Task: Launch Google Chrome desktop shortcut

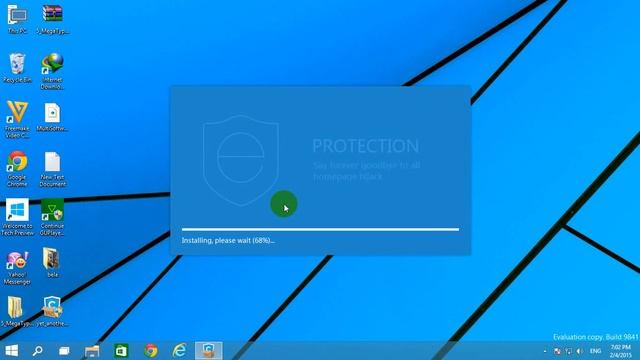Action: point(17,169)
